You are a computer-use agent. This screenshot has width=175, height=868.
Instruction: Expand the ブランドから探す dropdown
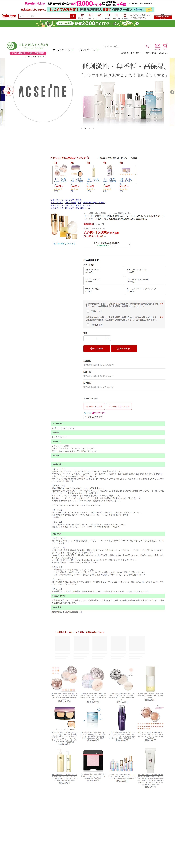[88, 50]
